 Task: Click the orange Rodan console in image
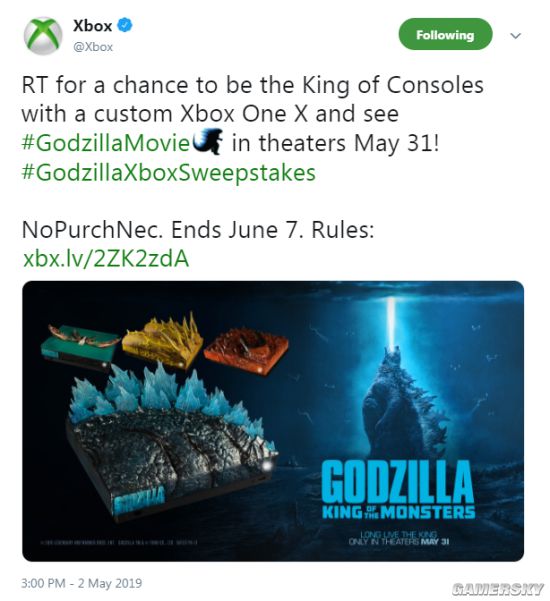(245, 350)
